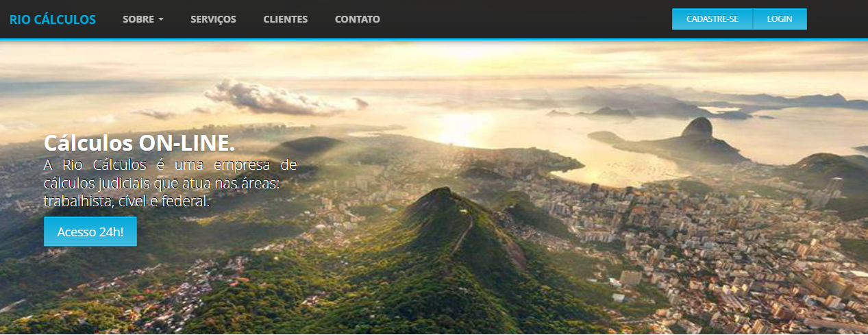Screen dimensions: 868x335
Task: Click the Acesso 24h! button
Action: (x=90, y=232)
